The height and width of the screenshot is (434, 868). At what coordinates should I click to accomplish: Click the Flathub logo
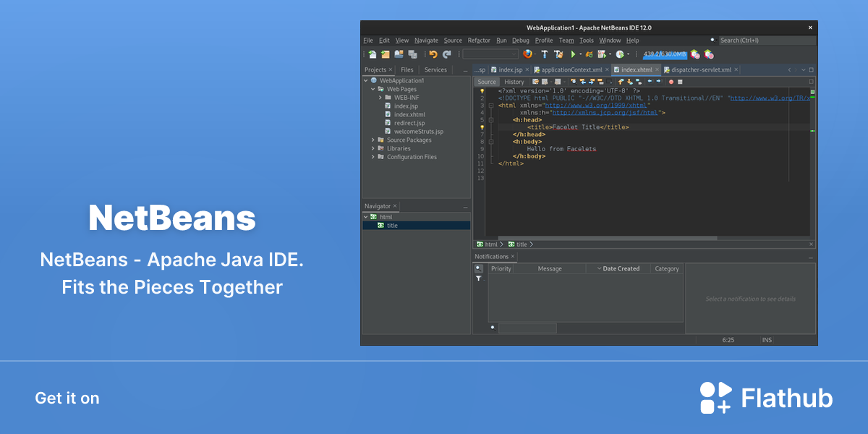click(x=765, y=398)
